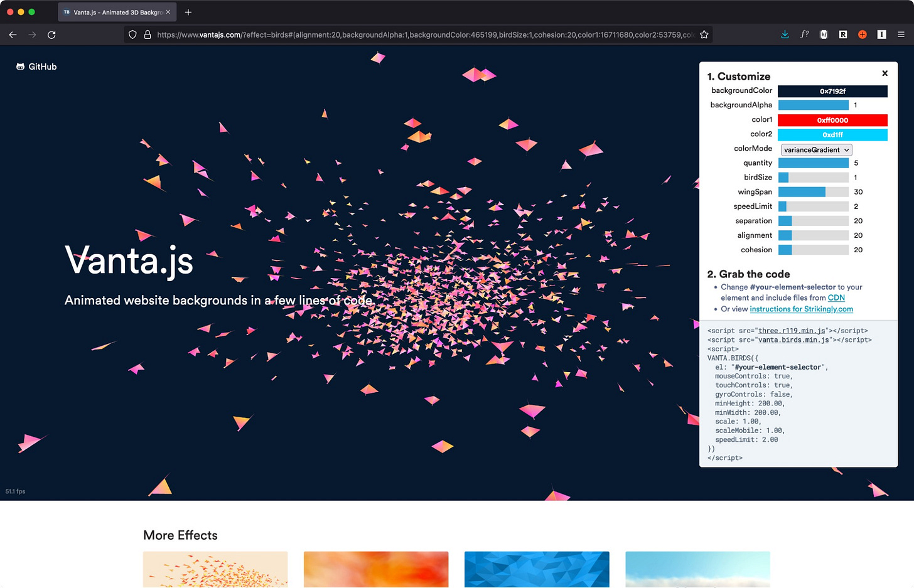Expand the colorMode varianceGradient dropdown
This screenshot has height=588, width=914.
[x=816, y=149]
